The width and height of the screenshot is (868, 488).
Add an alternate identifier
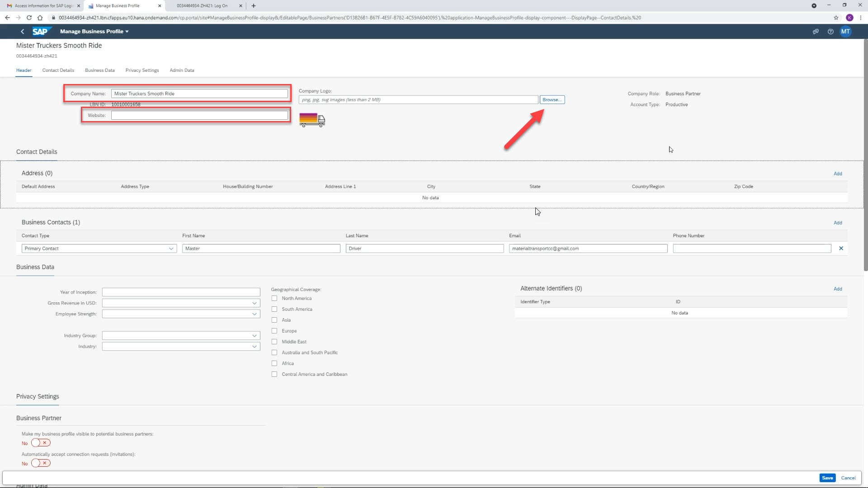tap(838, 289)
